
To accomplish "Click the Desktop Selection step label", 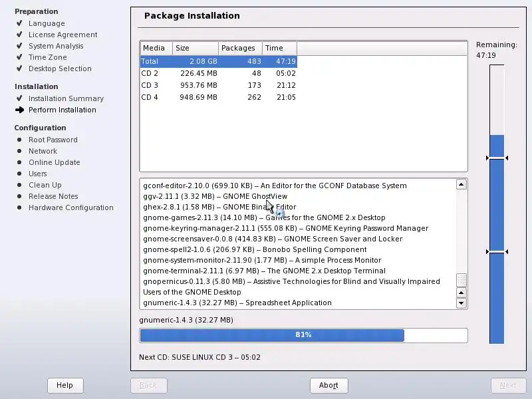I will coord(60,68).
